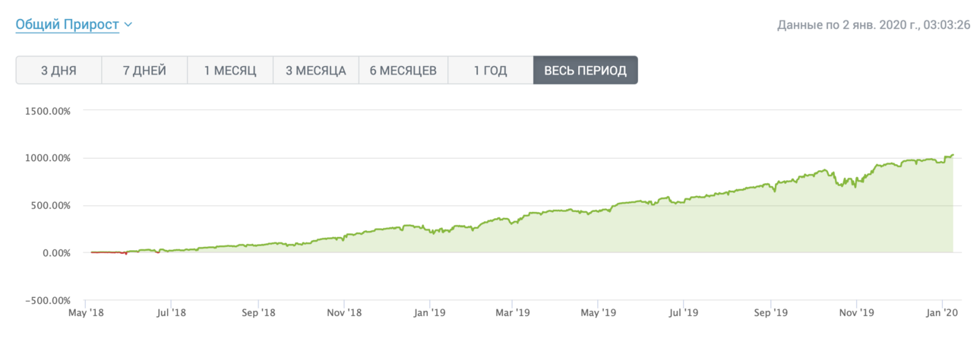The width and height of the screenshot is (980, 345).
Task: Choose the 1 ГОД period
Action: [x=490, y=71]
